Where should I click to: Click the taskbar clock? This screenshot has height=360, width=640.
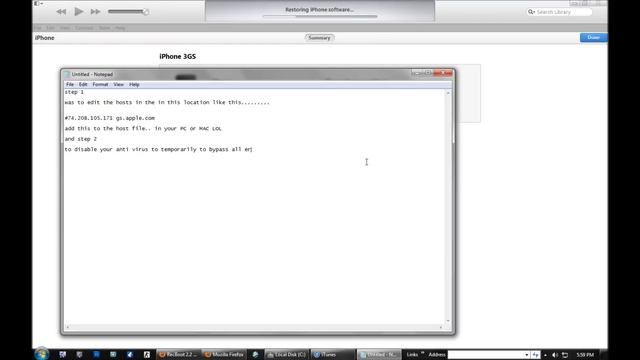(585, 355)
